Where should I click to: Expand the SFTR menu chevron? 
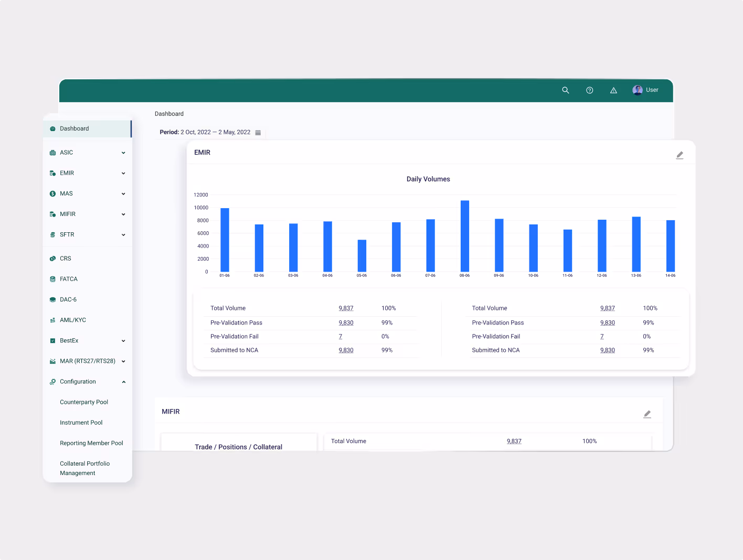point(123,235)
